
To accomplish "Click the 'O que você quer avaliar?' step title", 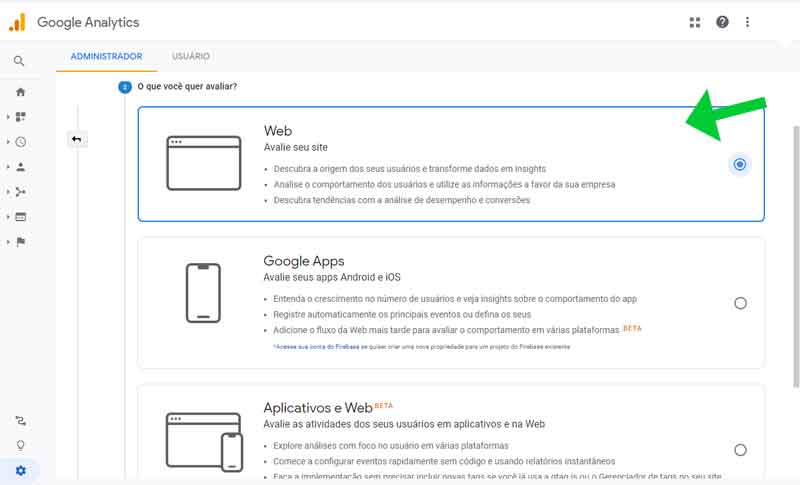I will coord(187,87).
